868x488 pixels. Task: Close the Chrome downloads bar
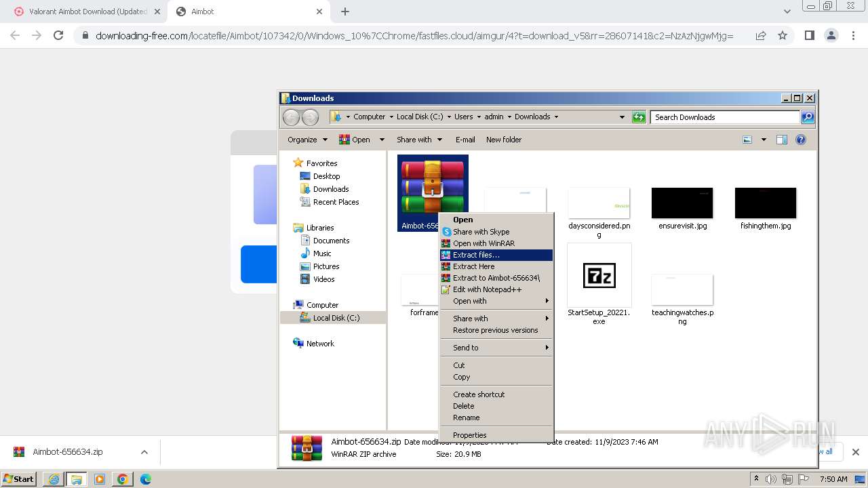coord(855,452)
